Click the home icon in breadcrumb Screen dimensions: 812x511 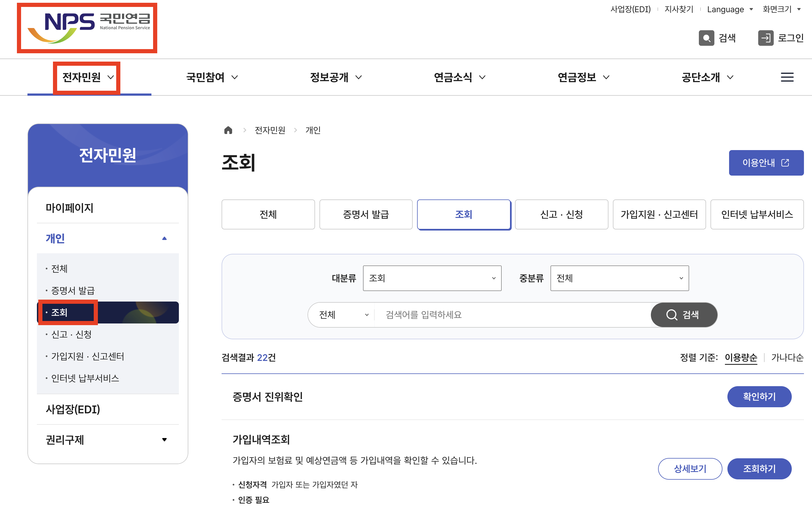(x=228, y=130)
